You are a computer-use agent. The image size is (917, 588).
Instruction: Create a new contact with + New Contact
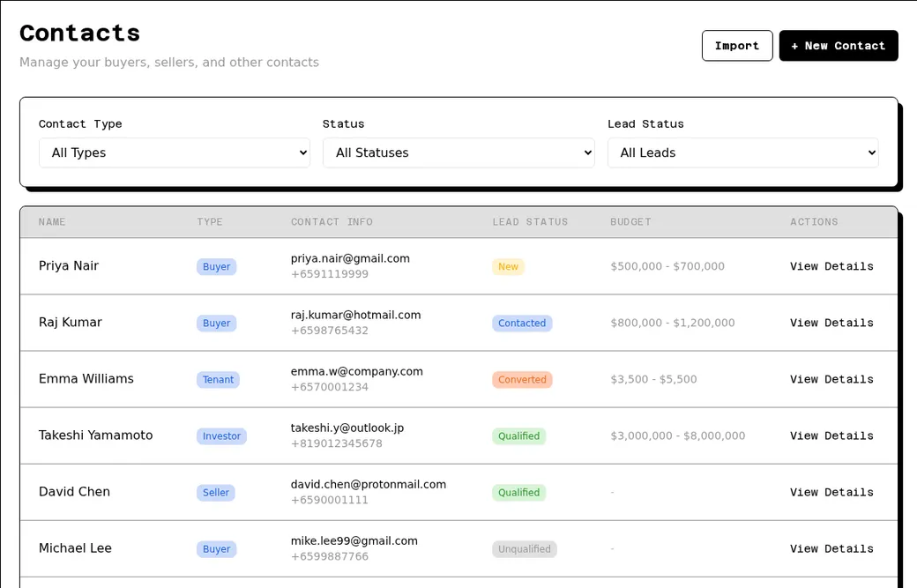[x=838, y=46]
